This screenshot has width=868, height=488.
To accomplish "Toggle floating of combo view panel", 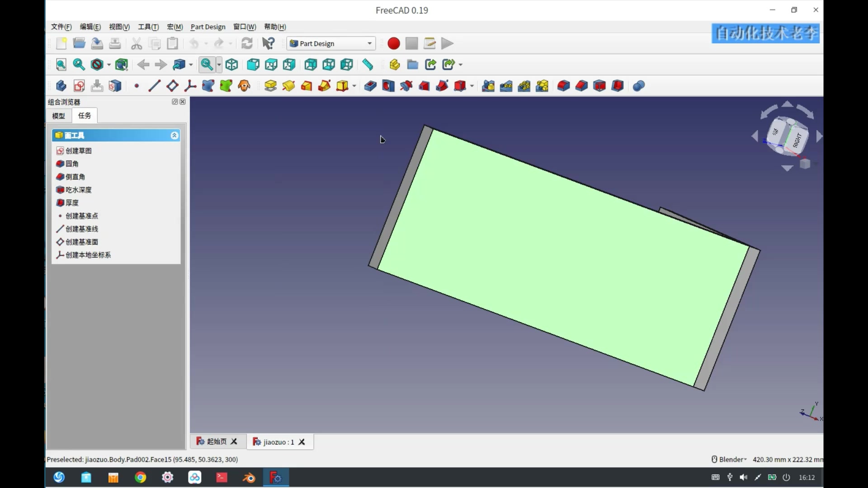I will 175,102.
